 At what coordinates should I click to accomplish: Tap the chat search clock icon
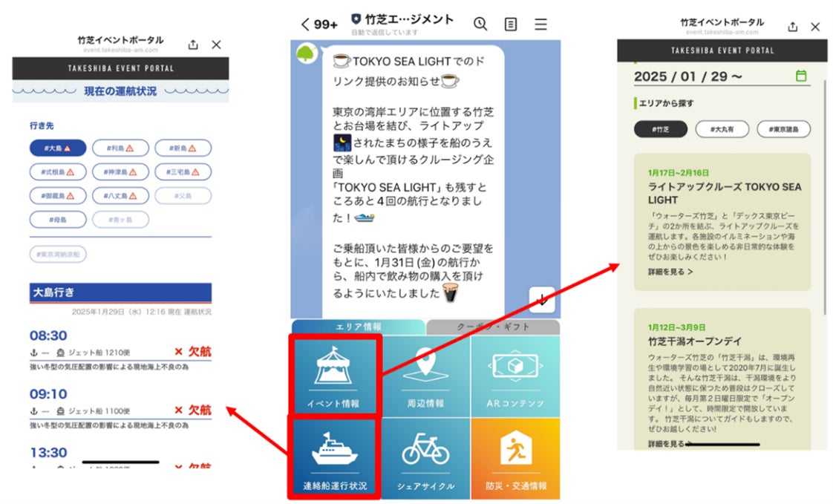(x=480, y=24)
